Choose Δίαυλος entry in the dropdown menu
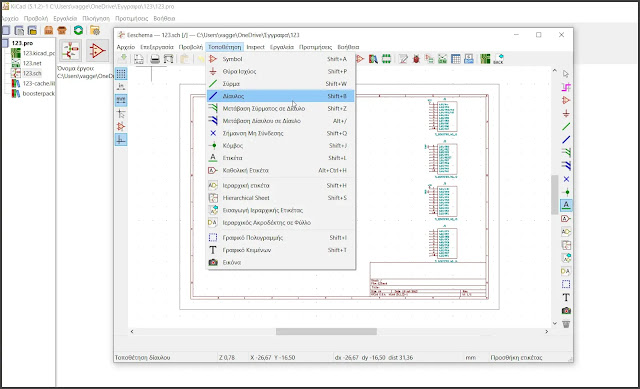Viewport: 640px width, 389px height. tap(280, 96)
